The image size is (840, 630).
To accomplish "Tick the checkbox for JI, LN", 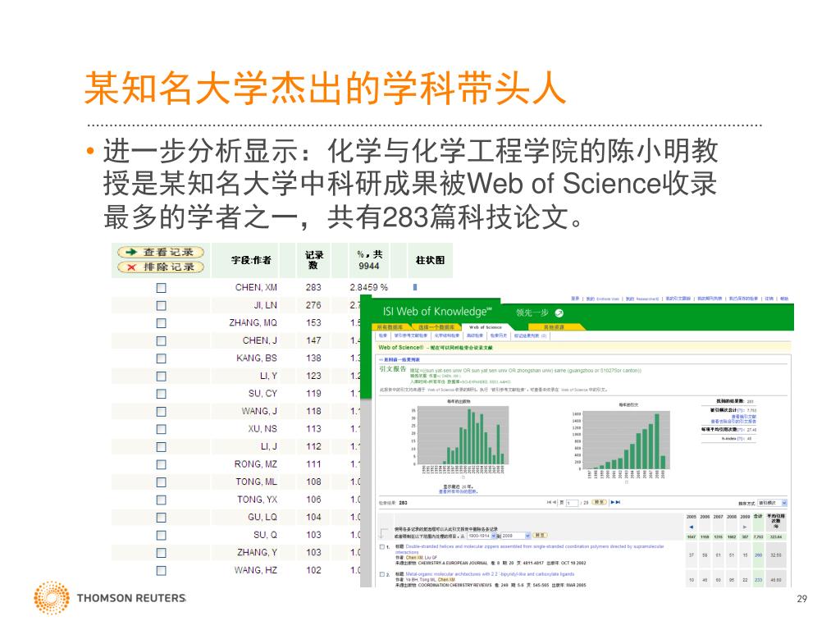I will point(161,305).
